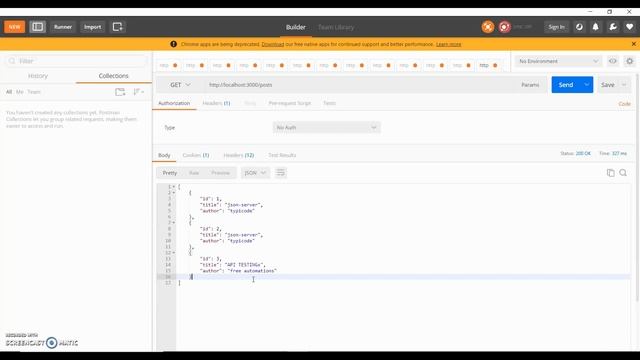Switch to the History tab
640x360 pixels.
38,76
